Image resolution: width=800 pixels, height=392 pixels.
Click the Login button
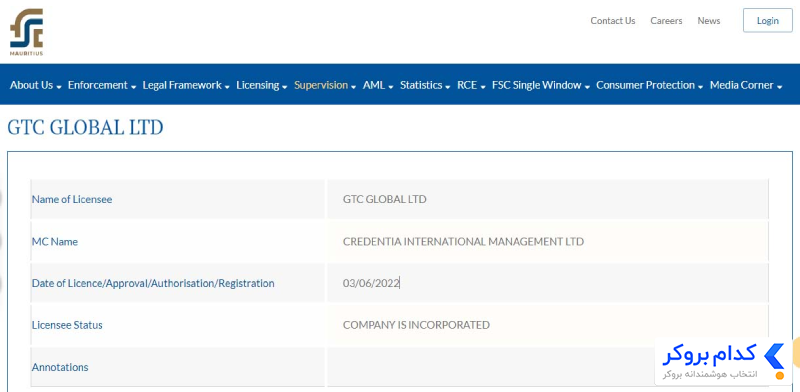click(767, 21)
